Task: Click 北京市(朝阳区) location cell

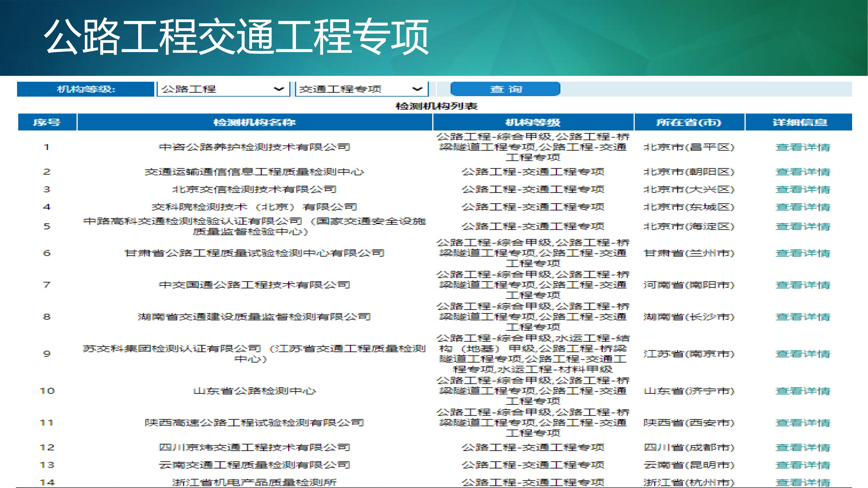Action: 689,172
